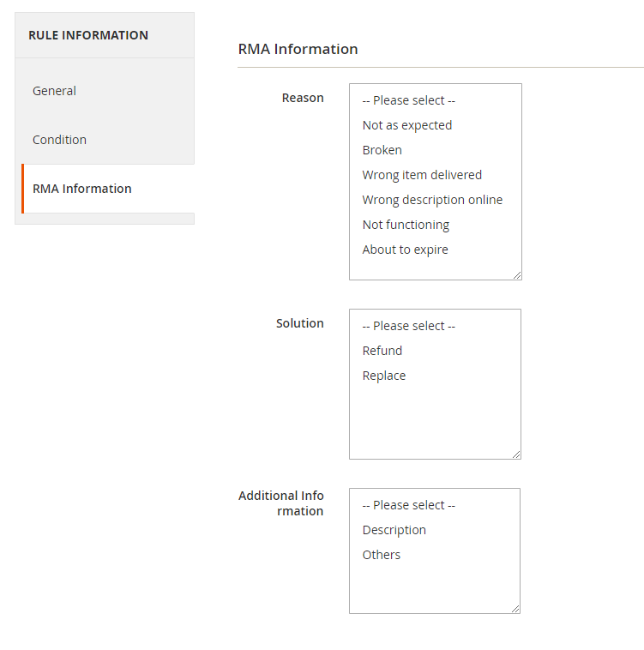644x650 pixels.
Task: Choose 'Not as expected' reason
Action: pyautogui.click(x=407, y=125)
